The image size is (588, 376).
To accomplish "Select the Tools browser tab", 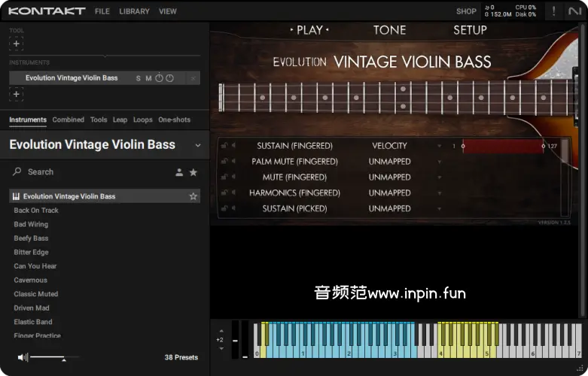I will coord(99,120).
